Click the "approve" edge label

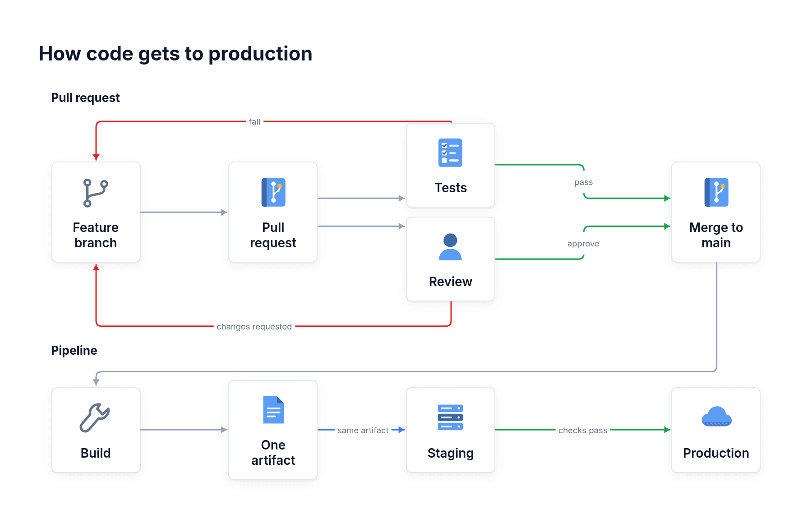pos(583,244)
